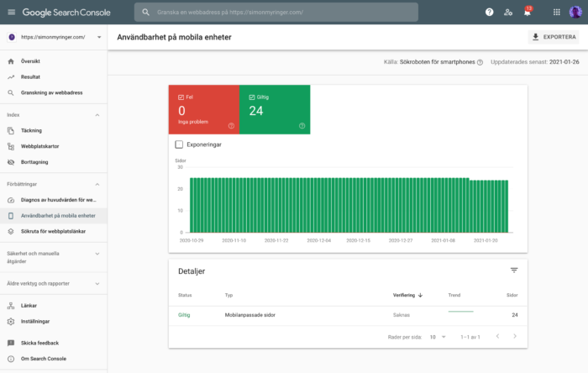Toggle the Giltig checkbox in green card
The height and width of the screenshot is (373, 588).
252,97
